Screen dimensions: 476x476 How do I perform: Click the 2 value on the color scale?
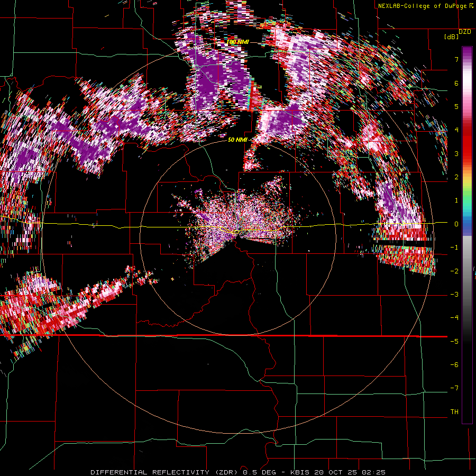(x=456, y=177)
